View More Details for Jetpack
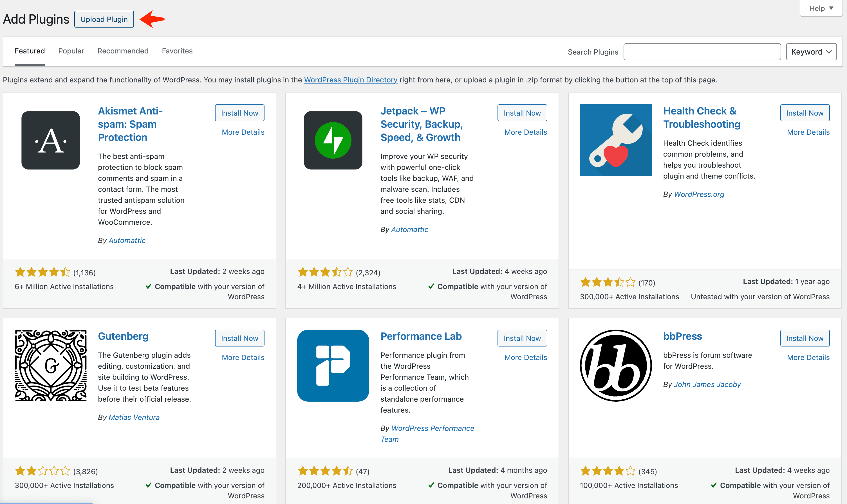This screenshot has width=847, height=504. [525, 132]
